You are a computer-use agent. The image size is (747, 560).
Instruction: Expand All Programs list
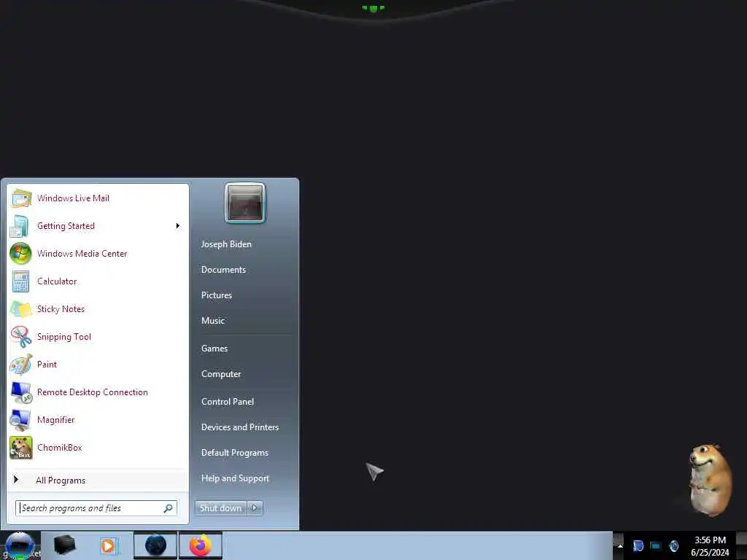(98, 480)
